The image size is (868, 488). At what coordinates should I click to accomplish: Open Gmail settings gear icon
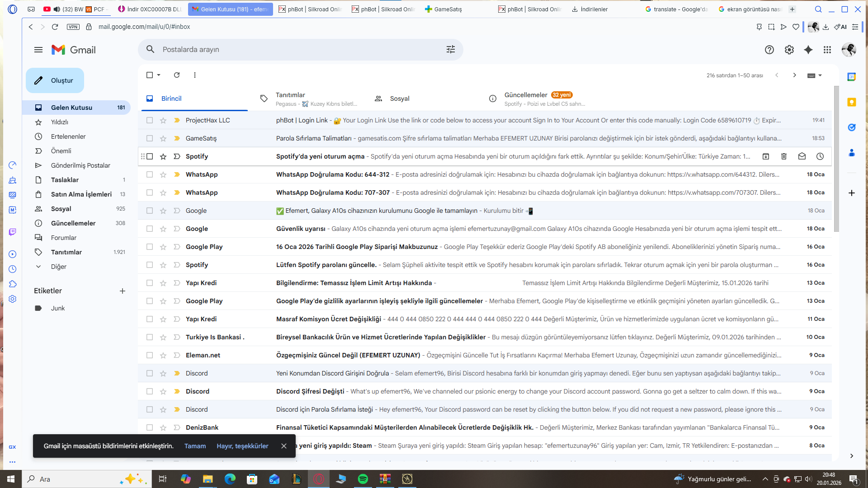(x=789, y=50)
